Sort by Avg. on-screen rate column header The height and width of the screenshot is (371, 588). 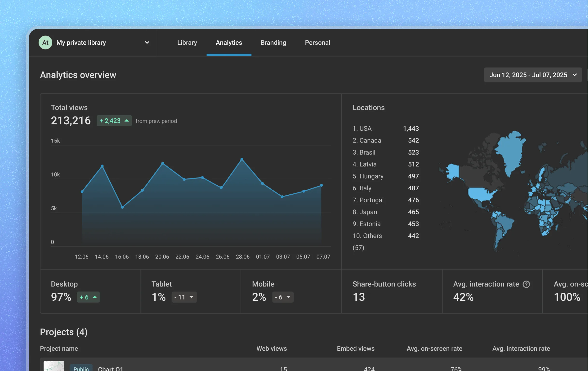434,349
